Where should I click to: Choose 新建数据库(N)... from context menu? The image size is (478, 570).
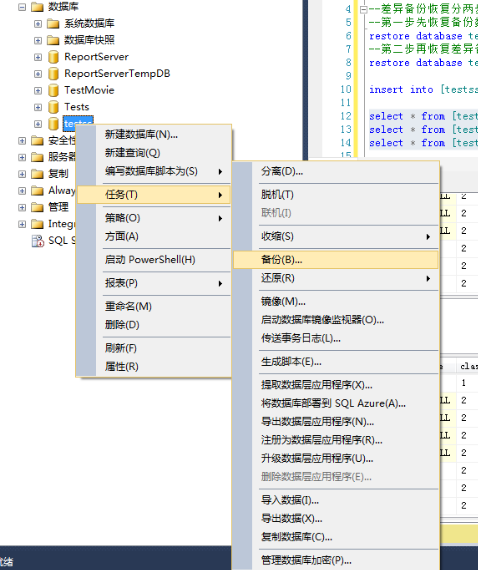(x=154, y=135)
